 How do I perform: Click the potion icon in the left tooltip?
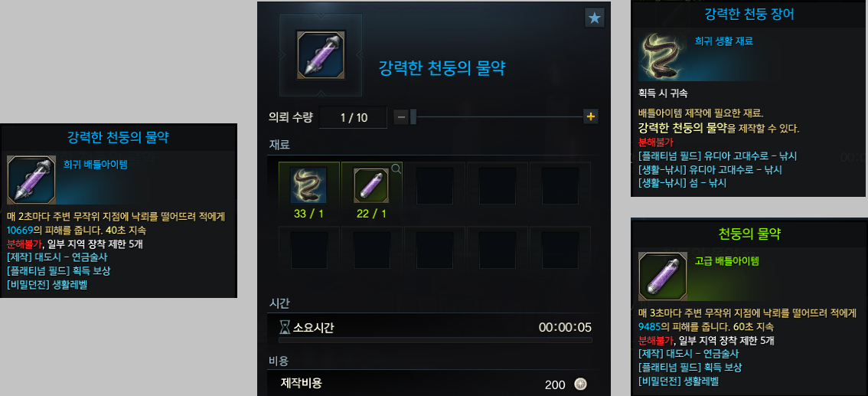[x=31, y=180]
